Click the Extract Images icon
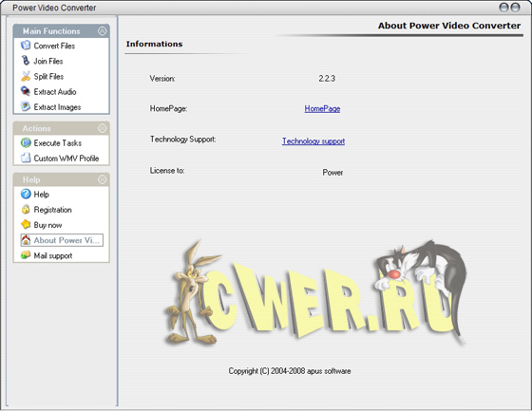 coord(26,106)
